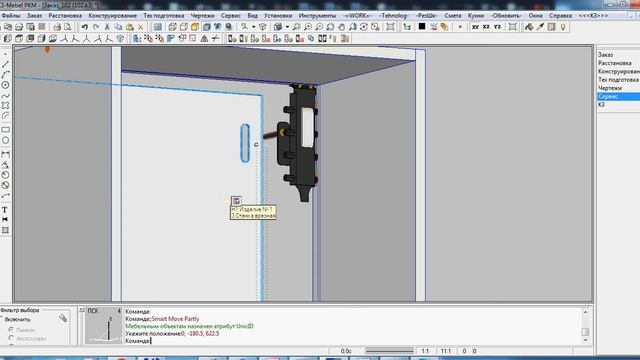Open dropdown arrow next to render mode icon
This screenshot has height=360, width=640.
pyautogui.click(x=287, y=27)
